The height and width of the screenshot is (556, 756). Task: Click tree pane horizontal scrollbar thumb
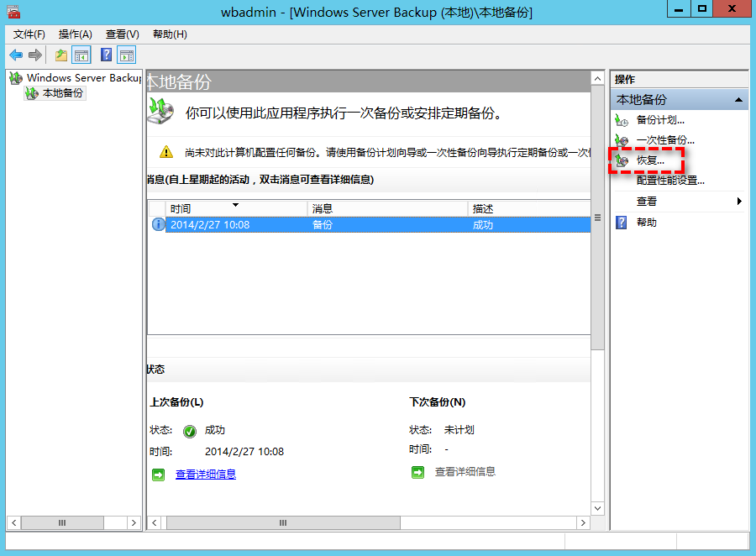click(x=62, y=522)
